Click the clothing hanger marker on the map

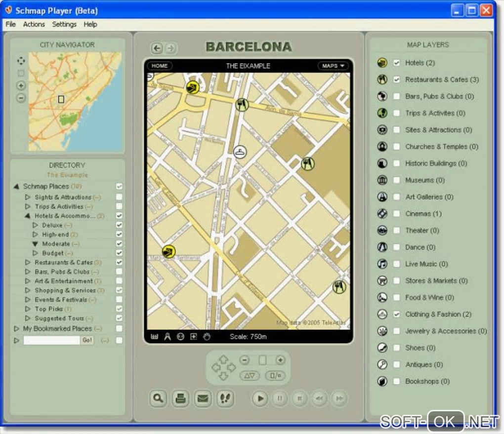click(x=240, y=152)
